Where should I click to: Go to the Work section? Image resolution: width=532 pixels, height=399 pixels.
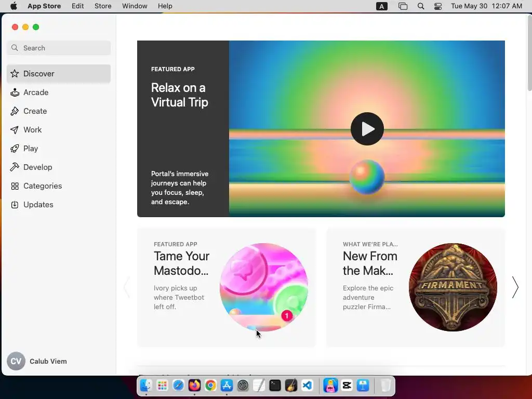[x=59, y=129]
